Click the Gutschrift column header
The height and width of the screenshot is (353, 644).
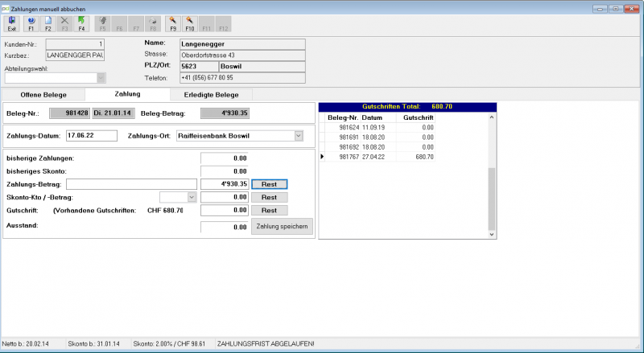[x=415, y=117]
